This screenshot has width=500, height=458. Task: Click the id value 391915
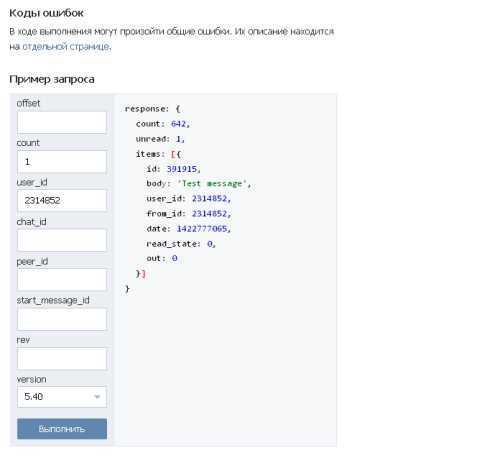[182, 169]
